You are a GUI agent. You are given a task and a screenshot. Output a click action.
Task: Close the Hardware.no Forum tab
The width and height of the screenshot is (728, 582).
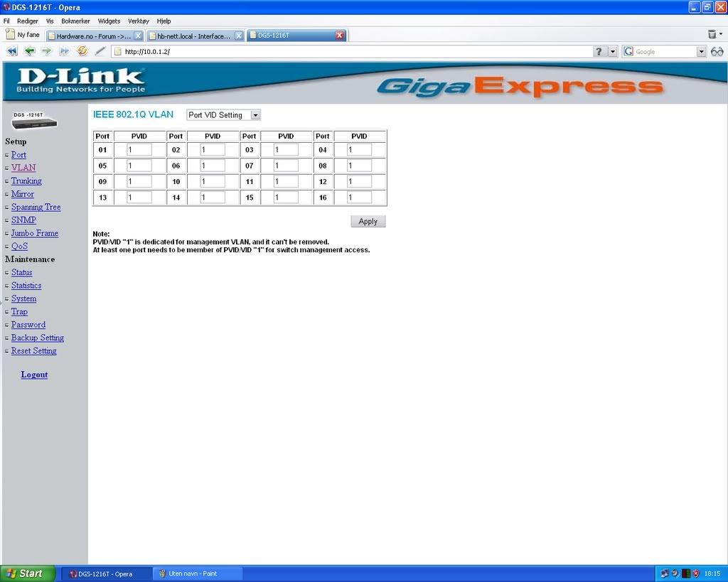138,36
